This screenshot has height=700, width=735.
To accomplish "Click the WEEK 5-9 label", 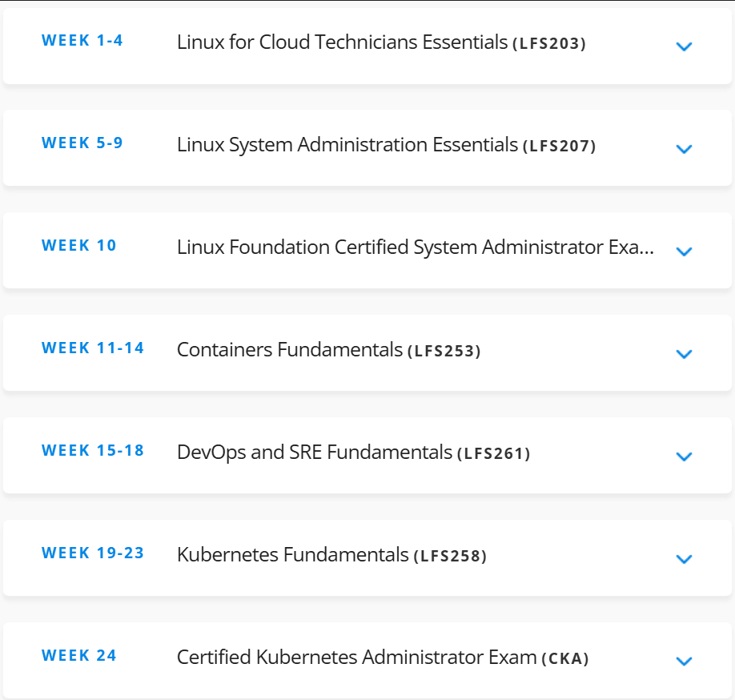I will click(82, 143).
